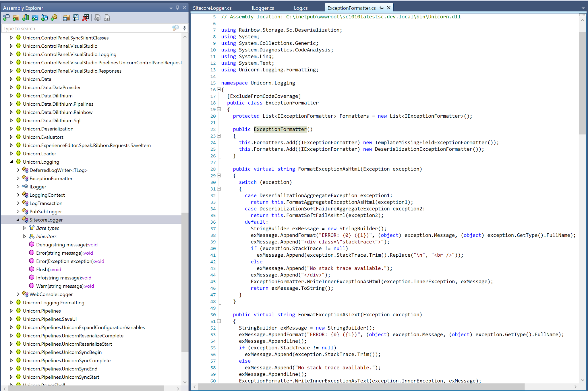Click the Unicorn.Deserialization namespace icon
The height and width of the screenshot is (391, 588).
[18, 129]
